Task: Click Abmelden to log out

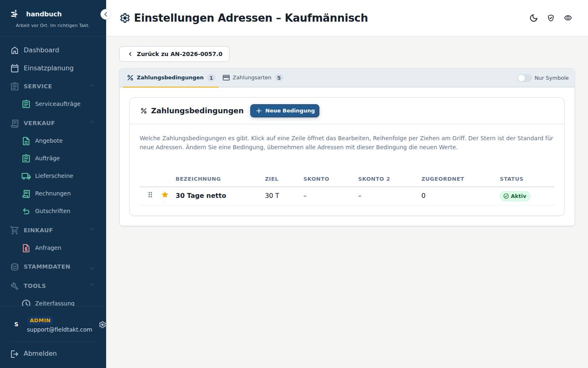Action: [x=53, y=354]
